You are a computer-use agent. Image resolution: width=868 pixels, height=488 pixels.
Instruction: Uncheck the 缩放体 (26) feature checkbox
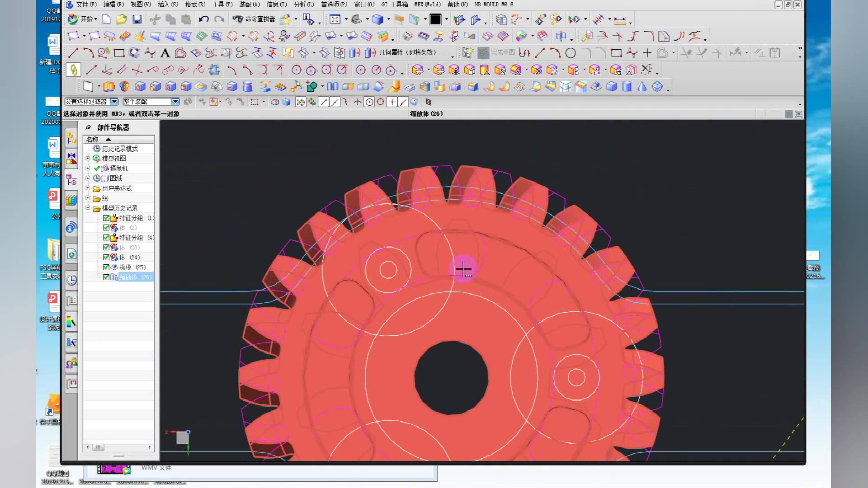(106, 277)
